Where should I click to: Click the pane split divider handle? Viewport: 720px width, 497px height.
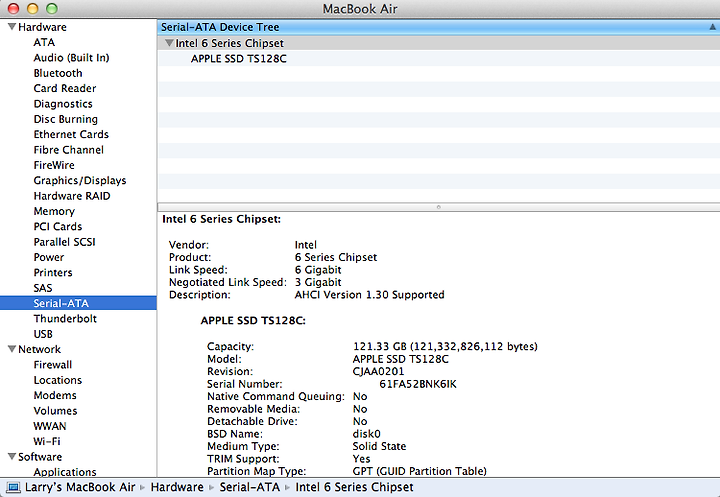[439, 207]
